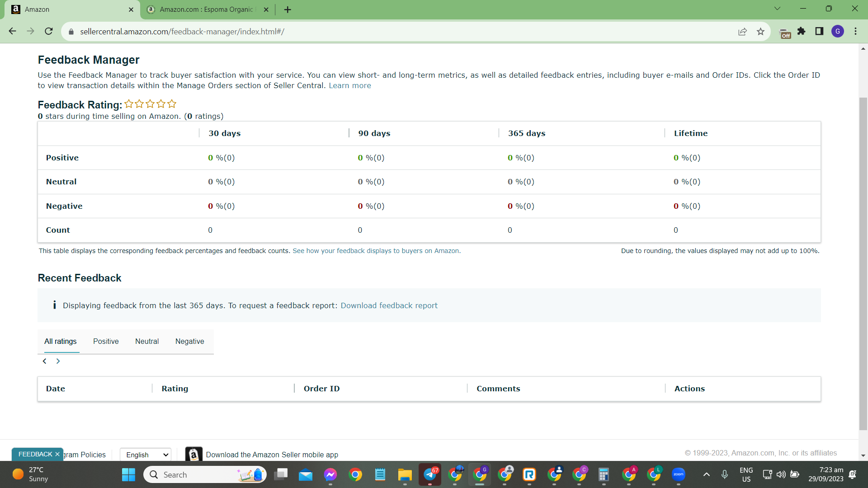The width and height of the screenshot is (868, 488).
Task: Open the clock showing 7:23 am
Action: coord(826,474)
